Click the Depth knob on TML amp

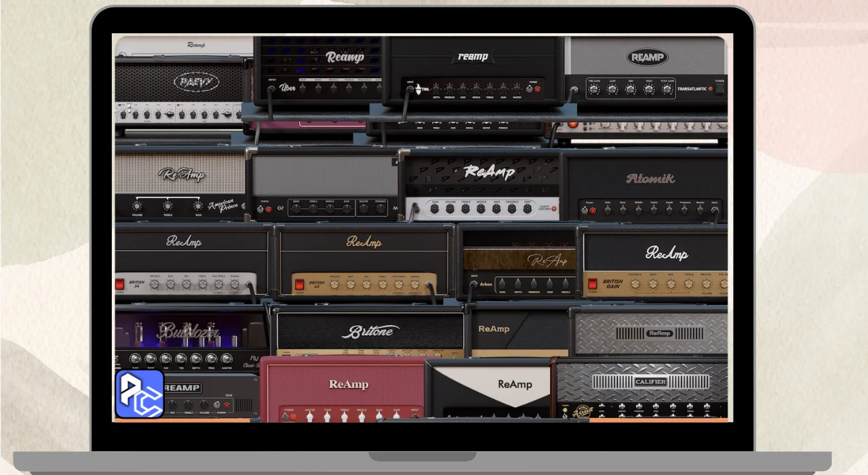point(437,88)
